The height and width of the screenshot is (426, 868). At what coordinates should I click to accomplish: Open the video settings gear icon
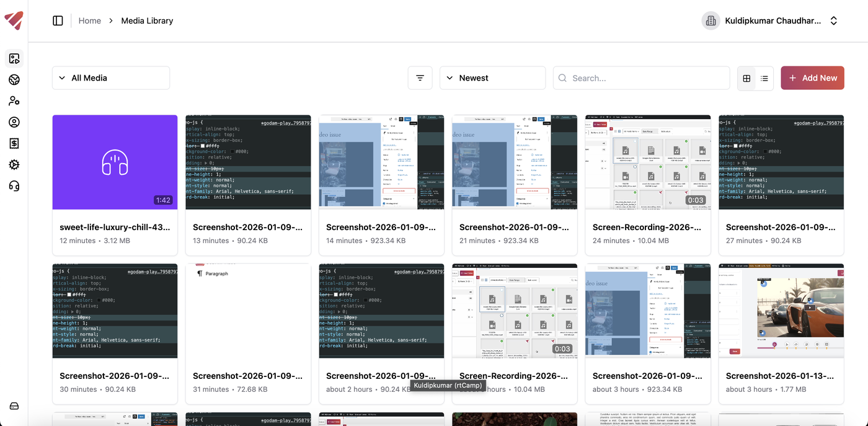14,164
